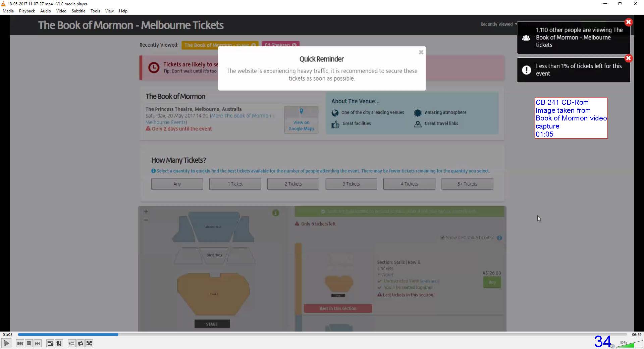
Task: Open the View menu
Action: click(x=109, y=11)
